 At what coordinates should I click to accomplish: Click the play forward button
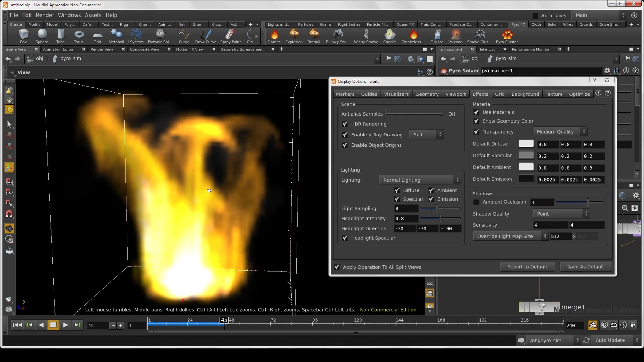click(65, 325)
